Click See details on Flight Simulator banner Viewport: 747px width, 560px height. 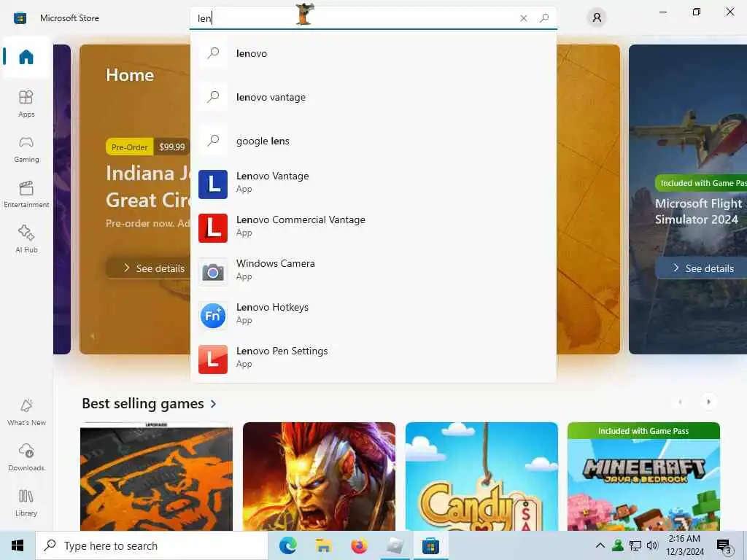[x=701, y=268]
